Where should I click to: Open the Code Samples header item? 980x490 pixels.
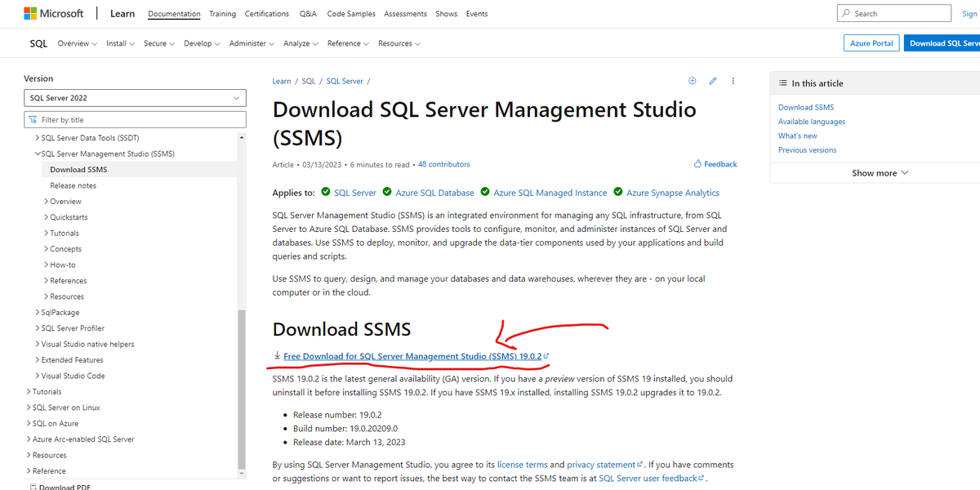pos(350,14)
